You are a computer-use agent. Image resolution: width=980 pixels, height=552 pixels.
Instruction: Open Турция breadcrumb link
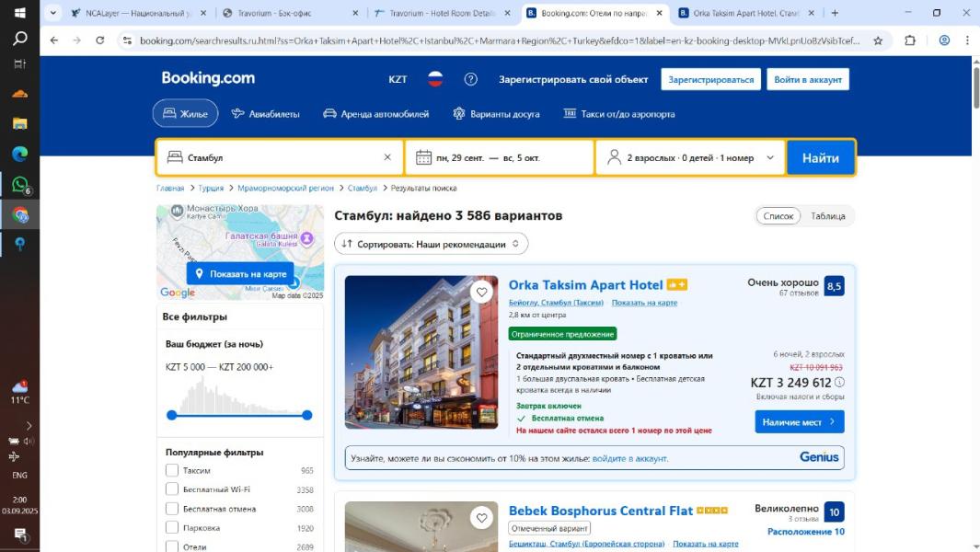coord(211,189)
